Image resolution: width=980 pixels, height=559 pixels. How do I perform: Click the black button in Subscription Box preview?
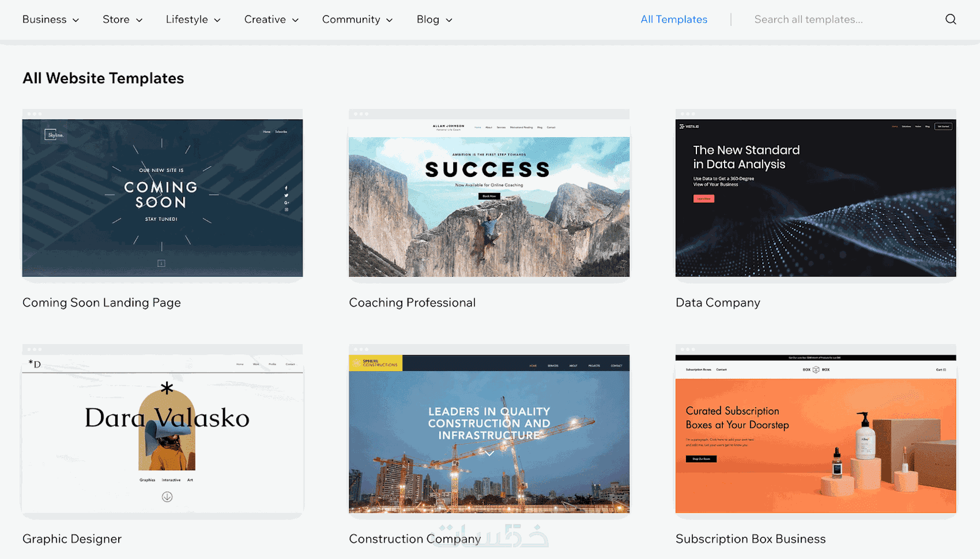point(701,459)
